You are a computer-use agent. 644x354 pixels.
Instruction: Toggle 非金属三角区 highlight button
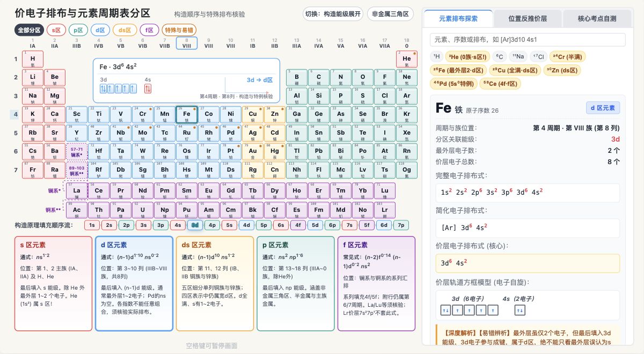tap(390, 14)
